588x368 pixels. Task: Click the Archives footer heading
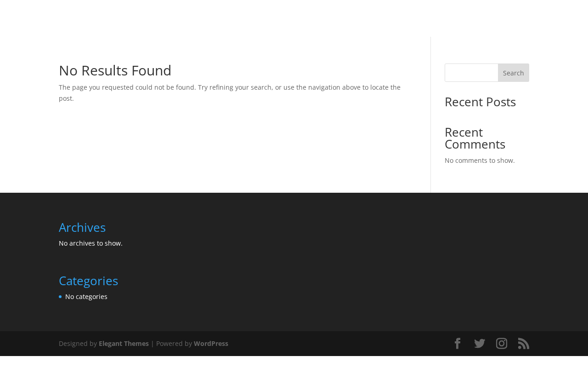pyautogui.click(x=82, y=227)
